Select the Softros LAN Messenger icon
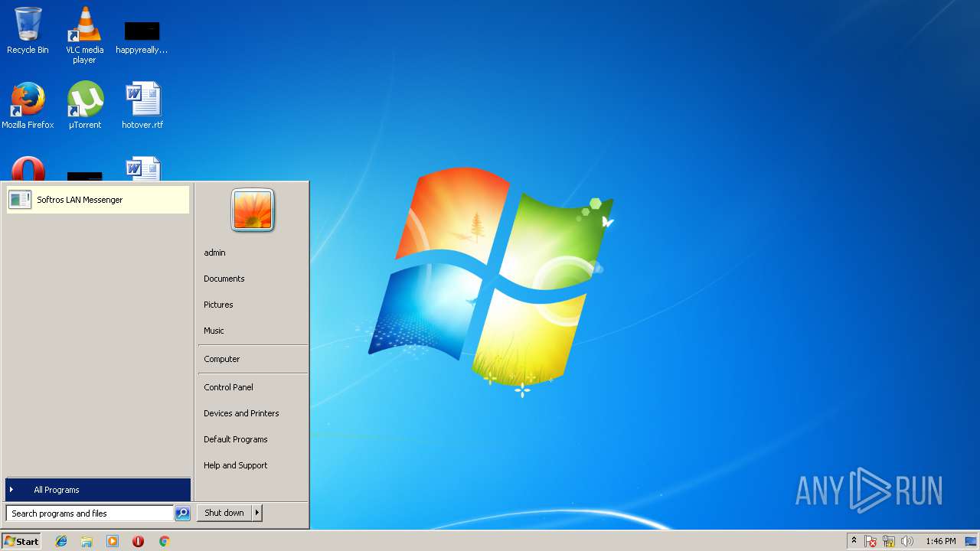Viewport: 980px width, 551px height. coord(20,200)
